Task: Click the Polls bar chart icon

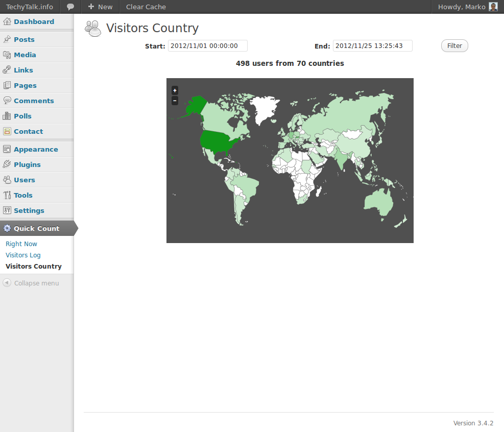Action: pos(7,116)
